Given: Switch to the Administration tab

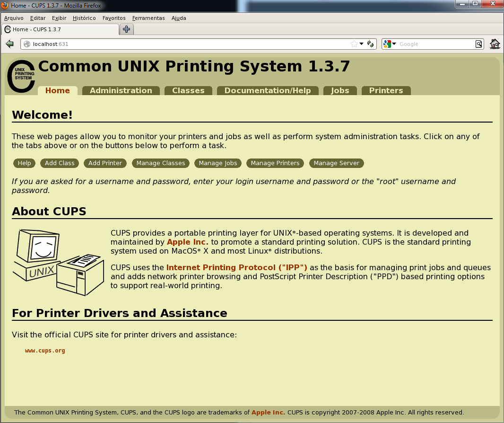Looking at the screenshot, I should [121, 90].
